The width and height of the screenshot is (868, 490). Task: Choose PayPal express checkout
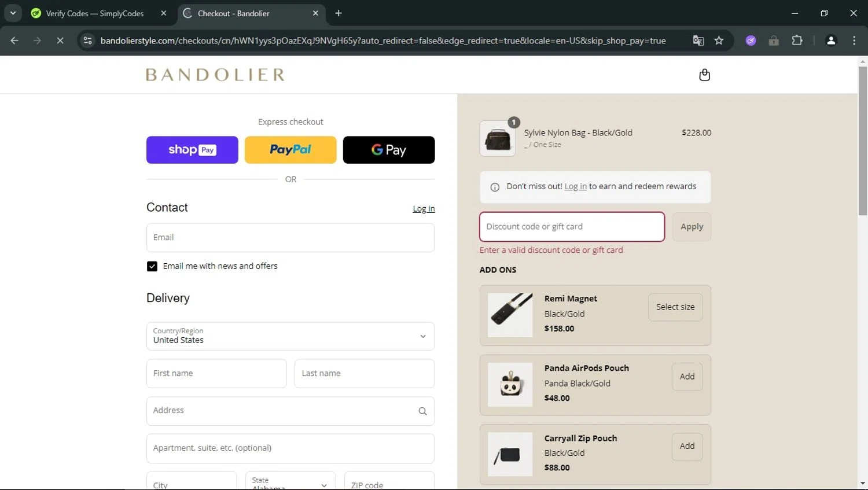(x=290, y=150)
